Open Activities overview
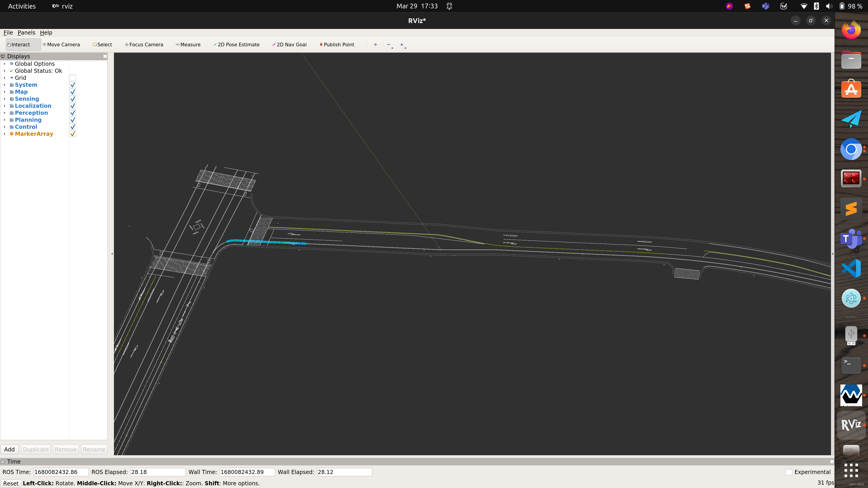The image size is (868, 488). click(x=21, y=6)
